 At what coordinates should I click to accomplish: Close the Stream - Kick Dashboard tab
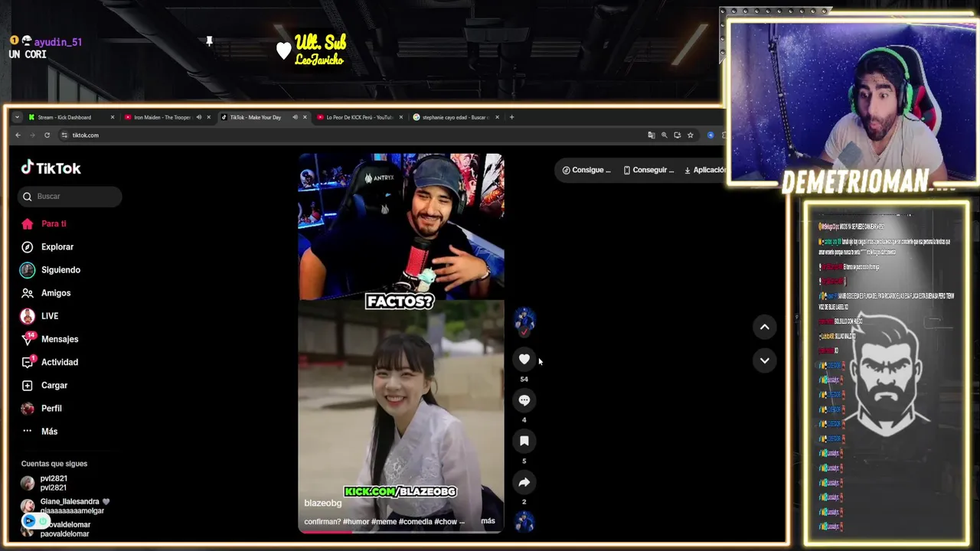pos(112,117)
